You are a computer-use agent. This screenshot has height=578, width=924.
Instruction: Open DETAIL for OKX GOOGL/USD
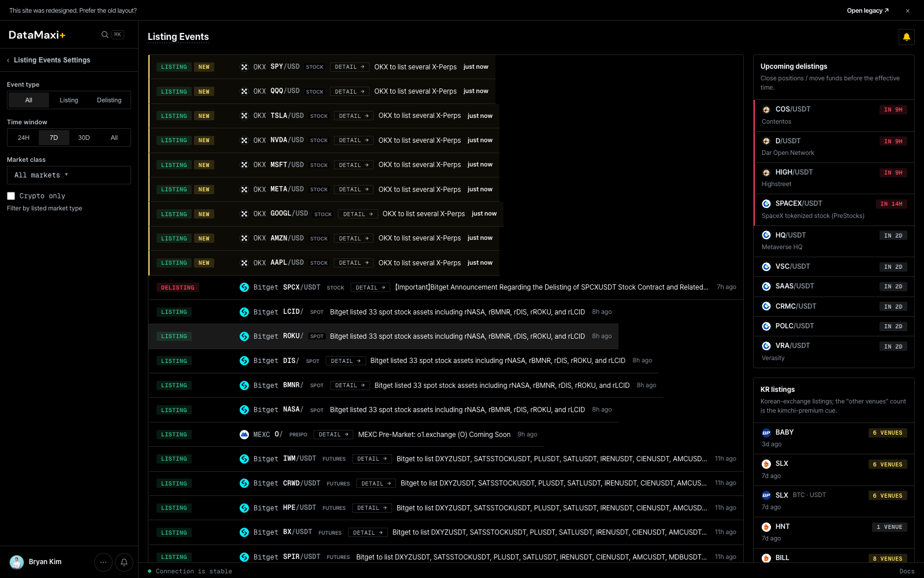pos(358,214)
